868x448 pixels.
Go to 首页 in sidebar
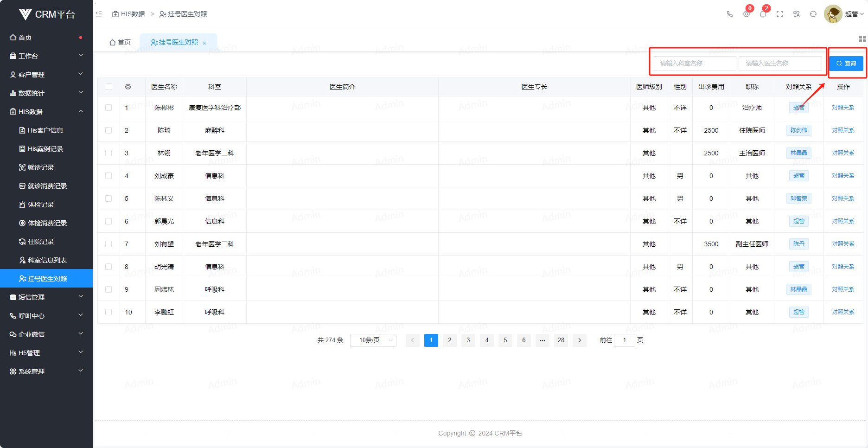click(x=46, y=38)
